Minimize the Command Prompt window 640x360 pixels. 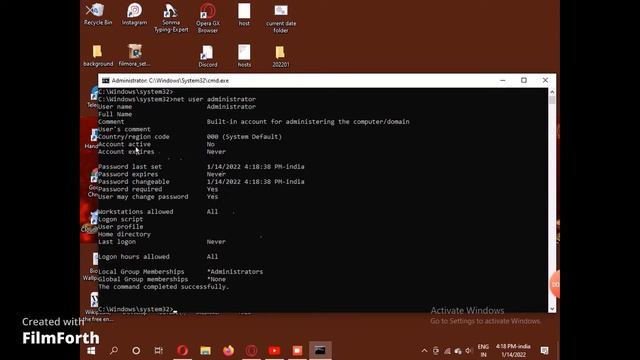[503, 80]
